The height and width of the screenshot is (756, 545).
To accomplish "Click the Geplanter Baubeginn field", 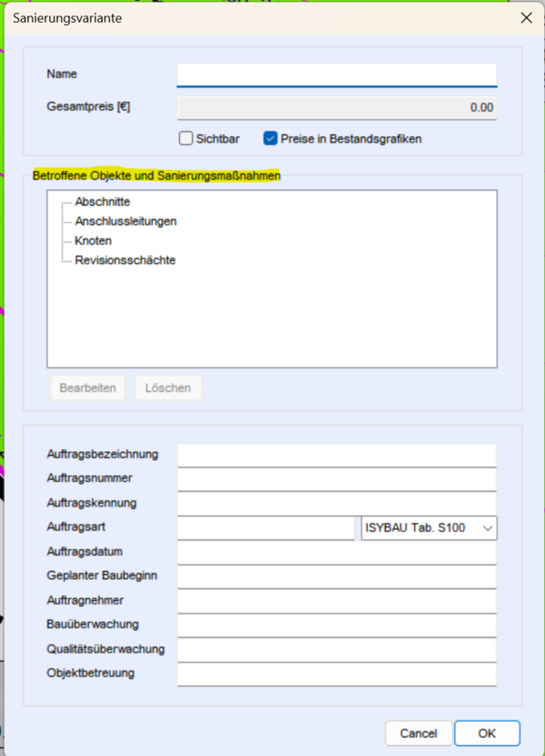I will [337, 576].
